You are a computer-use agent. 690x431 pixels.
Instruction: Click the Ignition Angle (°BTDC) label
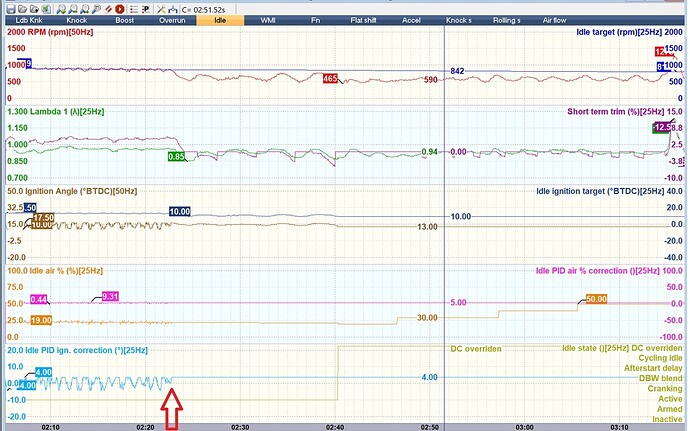coord(81,192)
